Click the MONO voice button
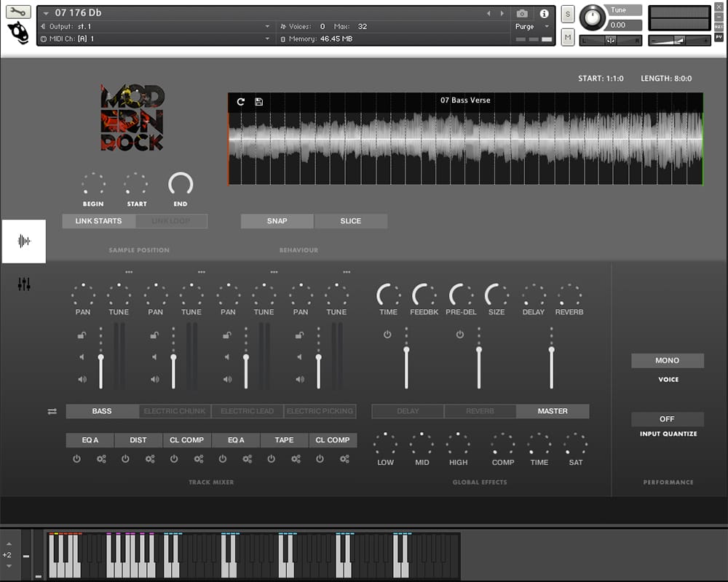The image size is (728, 582). (667, 361)
